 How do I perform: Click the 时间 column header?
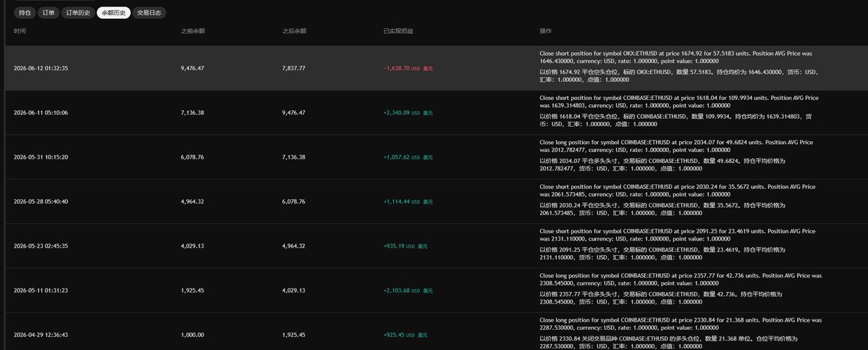[20, 31]
